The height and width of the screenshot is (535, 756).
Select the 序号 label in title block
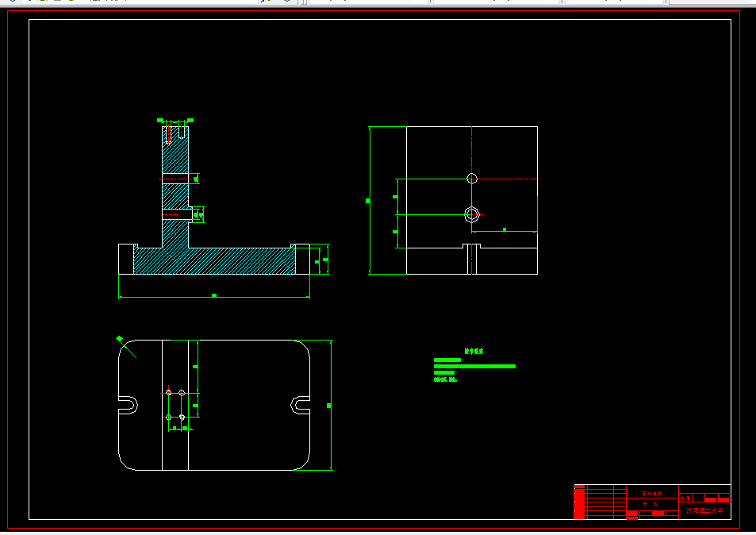(x=685, y=498)
